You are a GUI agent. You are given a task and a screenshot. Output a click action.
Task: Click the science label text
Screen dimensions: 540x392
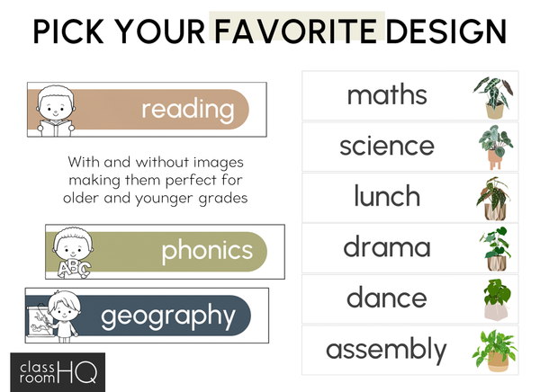387,146
